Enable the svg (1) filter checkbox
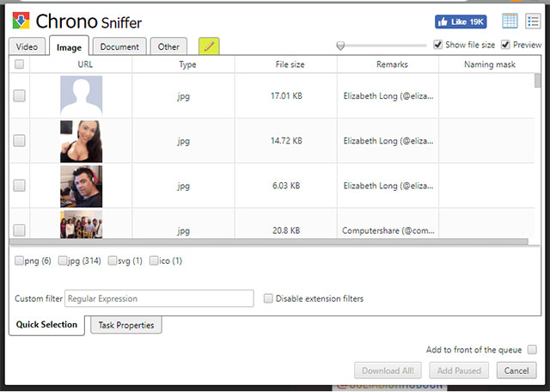The width and height of the screenshot is (550, 392). pyautogui.click(x=113, y=260)
